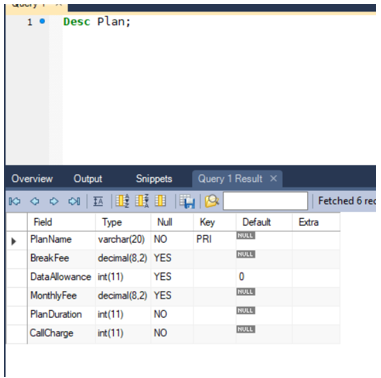Image resolution: width=381 pixels, height=378 pixels.
Task: Select the MonthlyFee field cell
Action: tap(61, 296)
